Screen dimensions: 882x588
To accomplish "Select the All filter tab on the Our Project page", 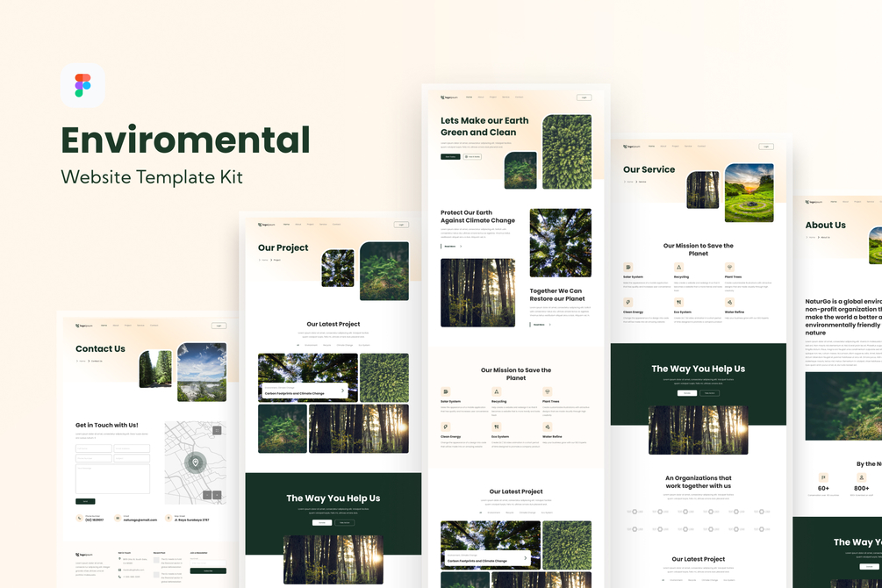I will coord(298,345).
